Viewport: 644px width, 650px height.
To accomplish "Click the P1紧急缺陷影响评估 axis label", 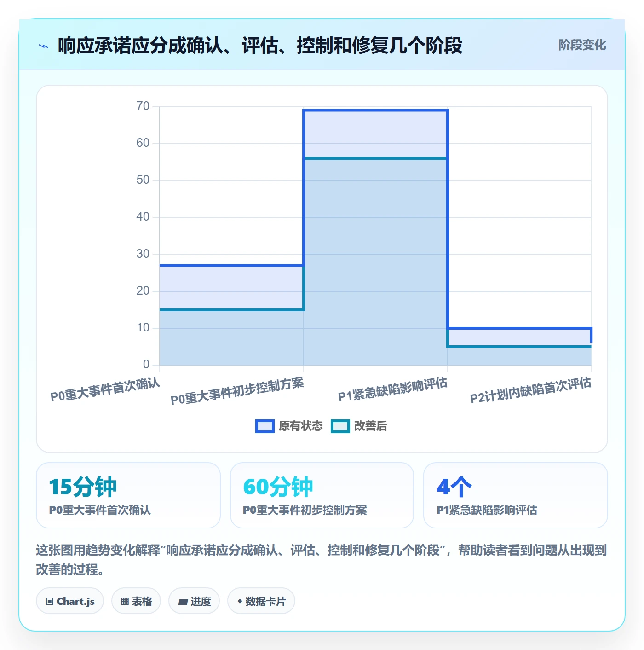I will tap(393, 389).
